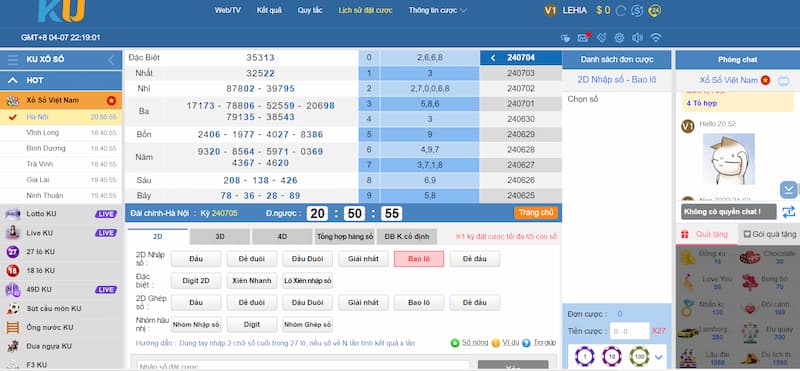Select Bao lô in 2D Nhập số row
Viewport: 800px width, 371px height.
tap(419, 259)
